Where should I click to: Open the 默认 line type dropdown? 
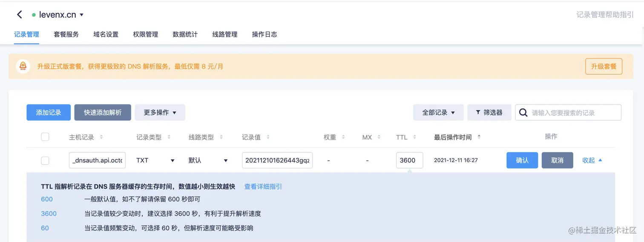(x=209, y=160)
